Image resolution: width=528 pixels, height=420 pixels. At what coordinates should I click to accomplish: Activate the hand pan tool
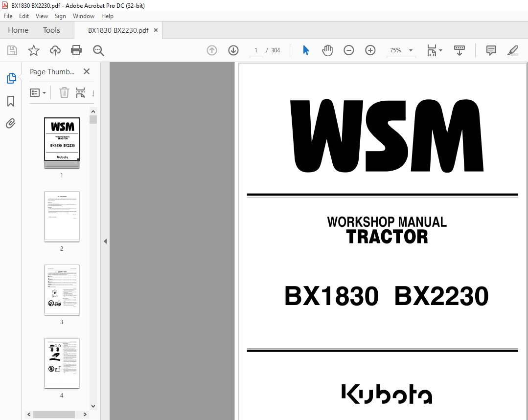pos(327,50)
